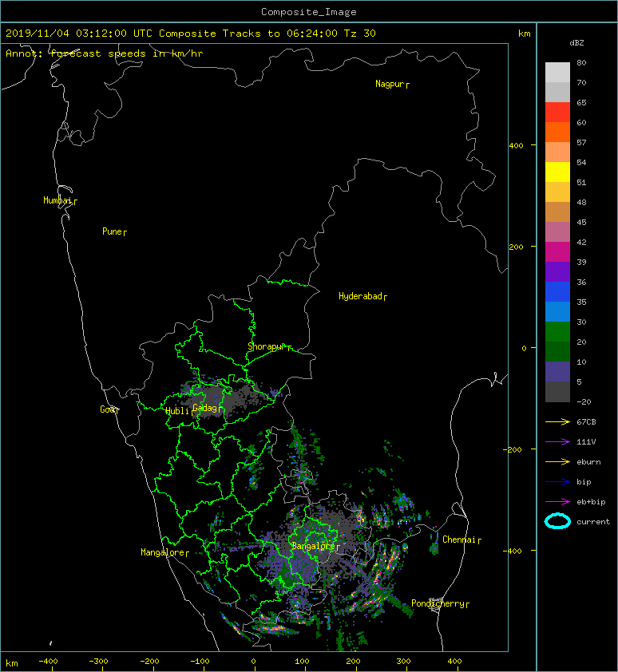This screenshot has width=618, height=672.
Task: Click the Pune city label
Action: (x=114, y=232)
